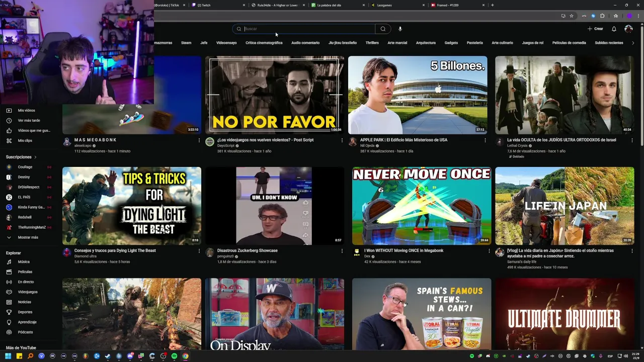Select the Crítica cinematográfica chip
This screenshot has height=362, width=644.
[264, 43]
